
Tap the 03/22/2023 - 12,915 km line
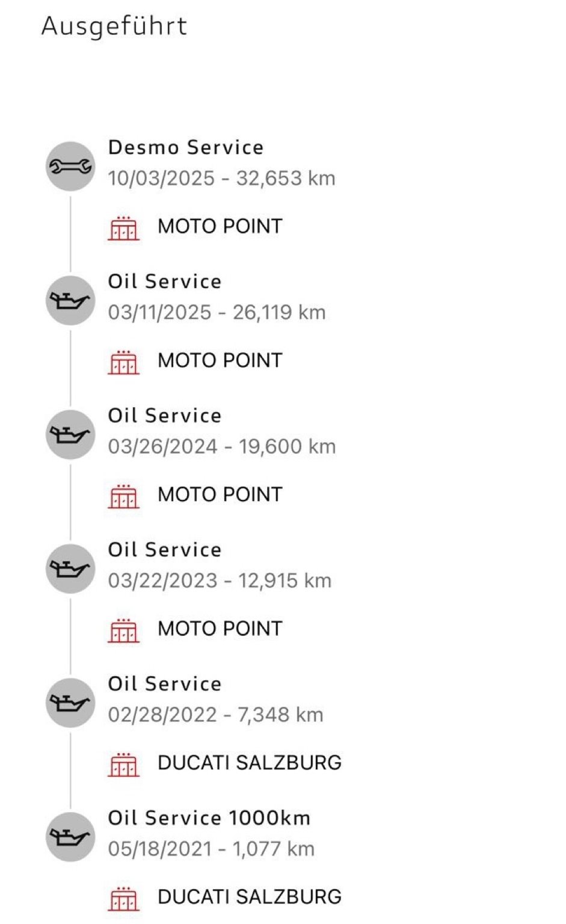[x=220, y=581]
